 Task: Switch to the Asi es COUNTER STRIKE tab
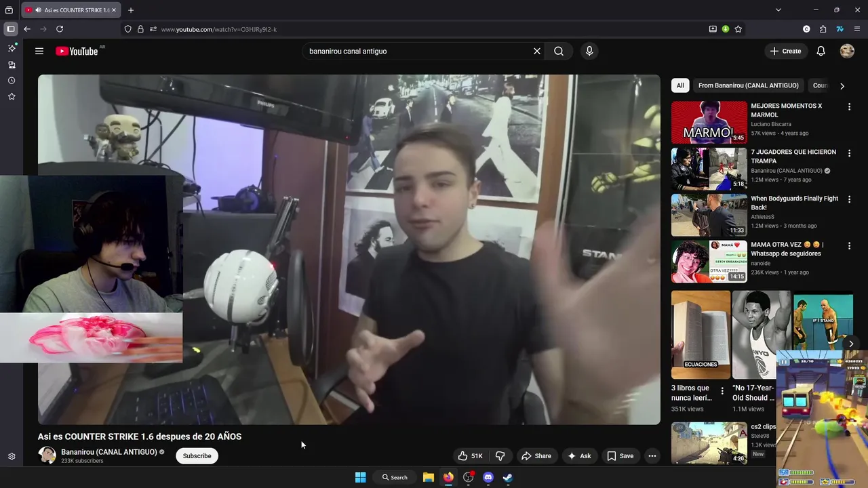pos(71,10)
